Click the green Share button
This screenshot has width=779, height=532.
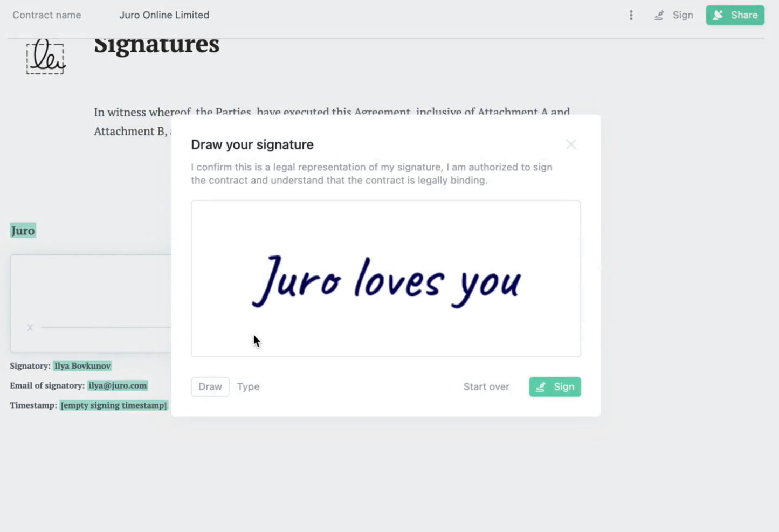[x=735, y=15]
